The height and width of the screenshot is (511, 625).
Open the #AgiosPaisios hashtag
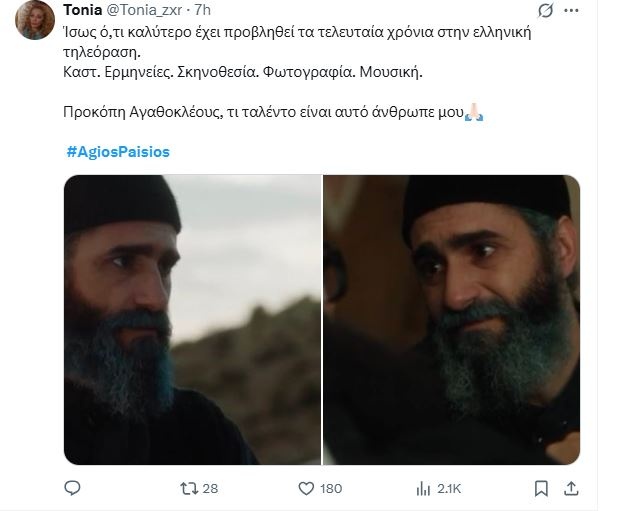click(118, 152)
